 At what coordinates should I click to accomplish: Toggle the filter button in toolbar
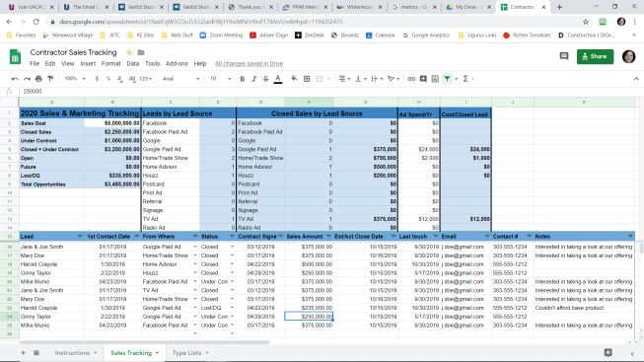pyautogui.click(x=448, y=79)
